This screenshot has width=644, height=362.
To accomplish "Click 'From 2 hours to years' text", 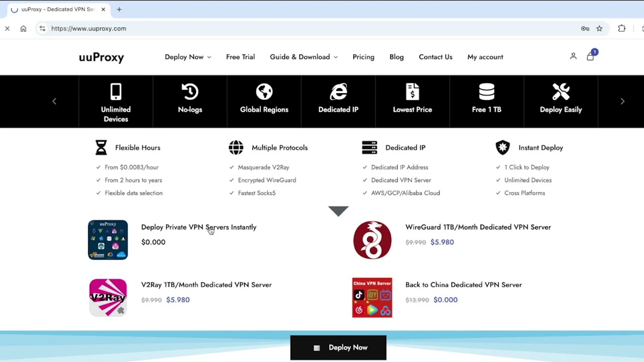I will 133,180.
